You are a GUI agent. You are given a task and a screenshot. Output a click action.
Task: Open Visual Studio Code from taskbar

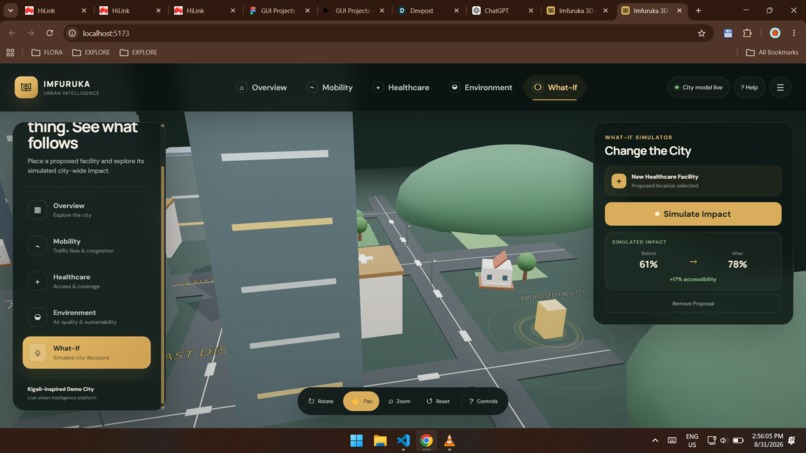(404, 441)
